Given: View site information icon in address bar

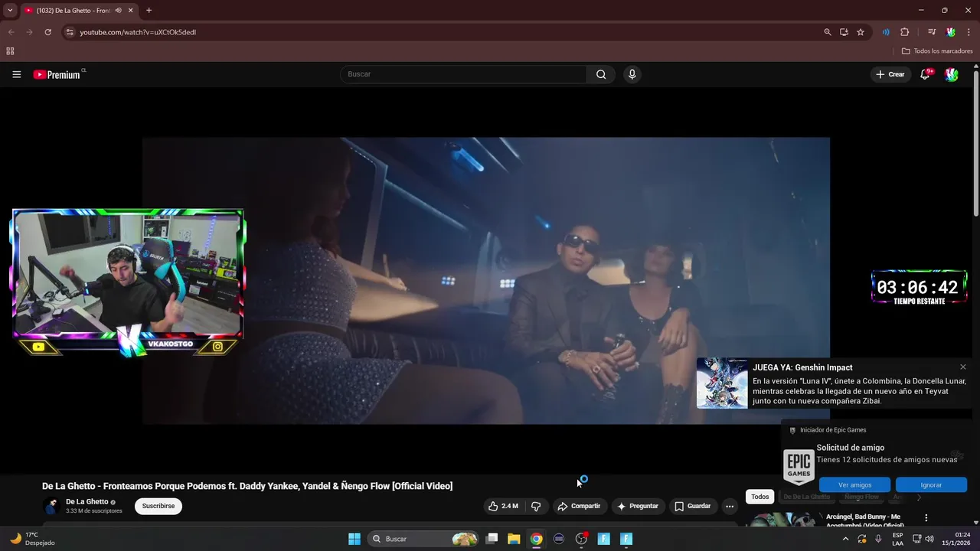Looking at the screenshot, I should (70, 32).
